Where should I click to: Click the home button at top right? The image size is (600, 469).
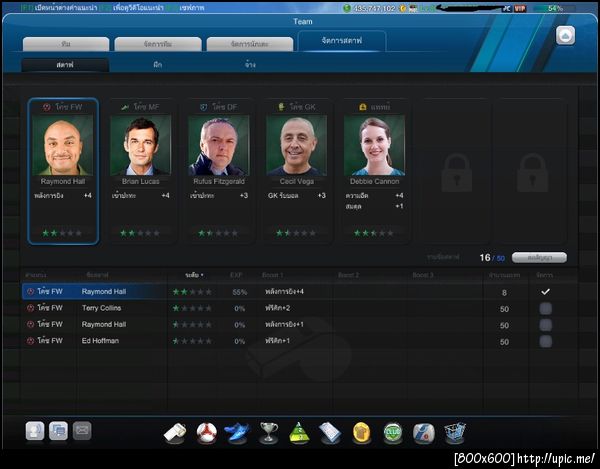pos(565,36)
